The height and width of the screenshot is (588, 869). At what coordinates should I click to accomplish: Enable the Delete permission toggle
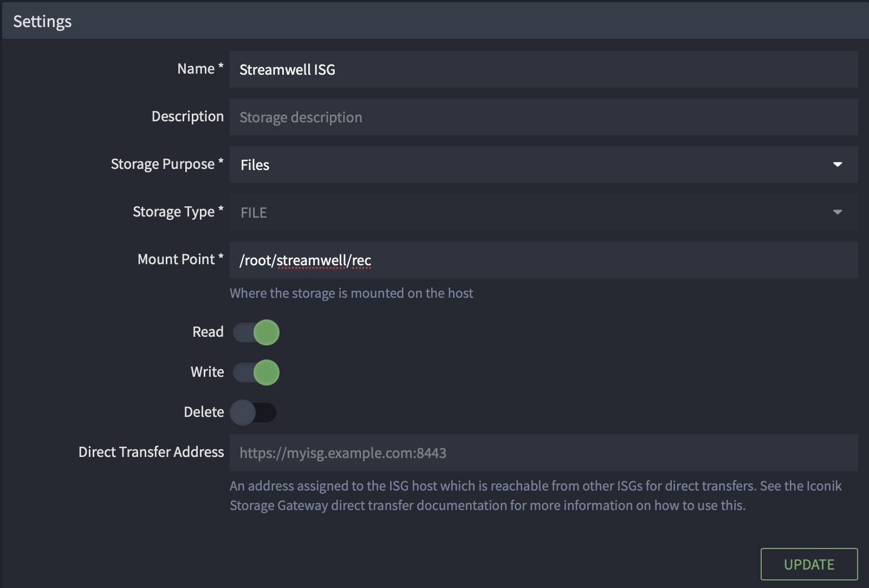click(x=253, y=413)
